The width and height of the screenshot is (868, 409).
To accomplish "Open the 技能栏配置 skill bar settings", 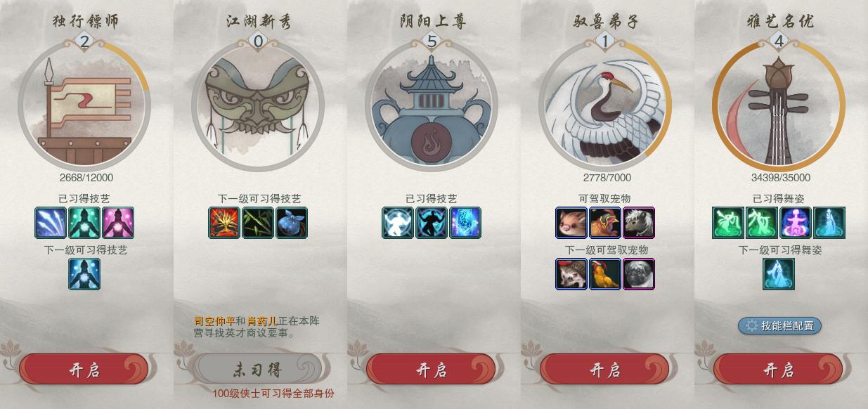I will [x=779, y=325].
